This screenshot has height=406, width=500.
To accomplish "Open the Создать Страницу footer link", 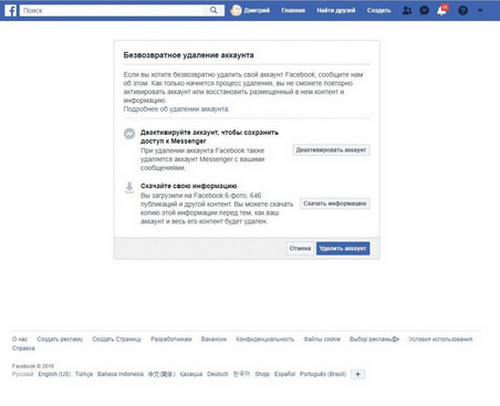I will (x=117, y=339).
